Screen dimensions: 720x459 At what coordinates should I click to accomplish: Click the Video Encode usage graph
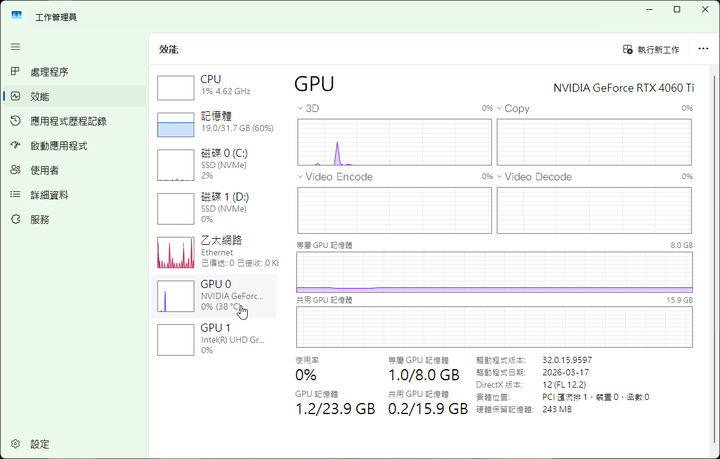click(394, 210)
